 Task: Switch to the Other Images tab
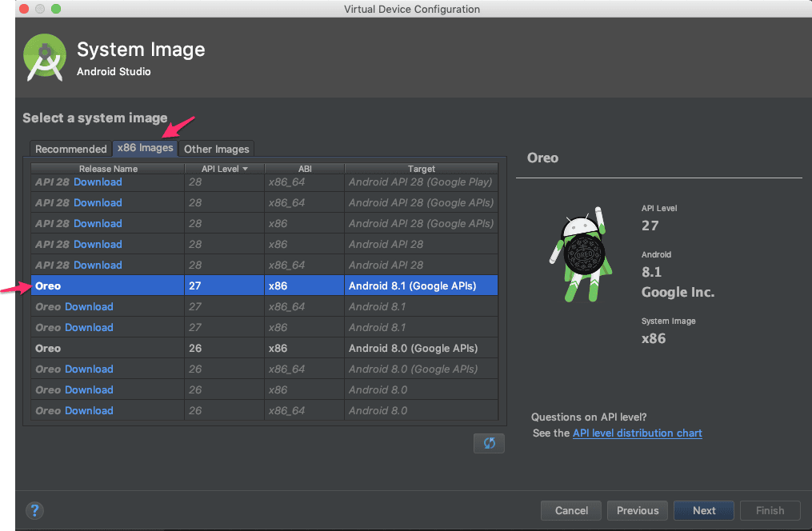pyautogui.click(x=217, y=149)
